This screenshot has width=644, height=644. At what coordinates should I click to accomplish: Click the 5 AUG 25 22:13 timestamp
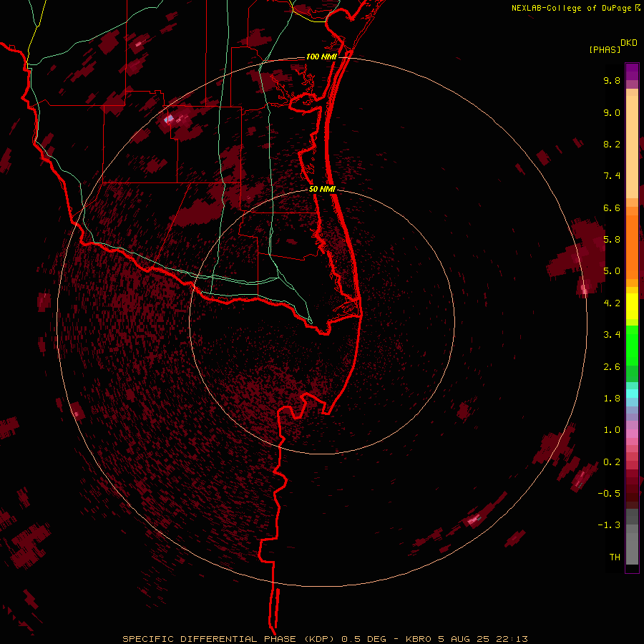pyautogui.click(x=484, y=639)
